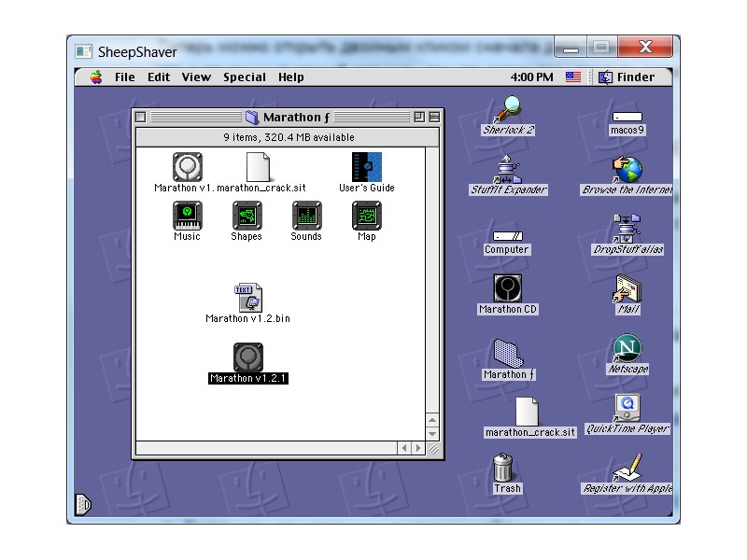Click Browse the Internet desktop icon

point(627,169)
